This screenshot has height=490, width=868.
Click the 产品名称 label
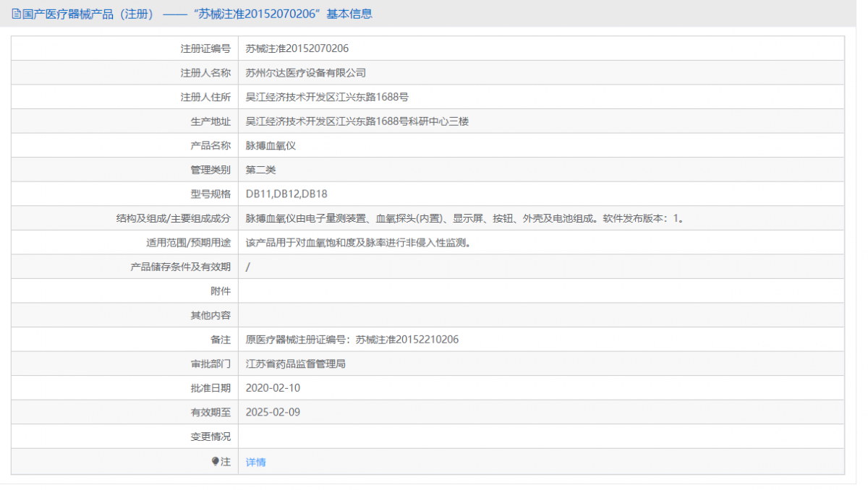210,145
